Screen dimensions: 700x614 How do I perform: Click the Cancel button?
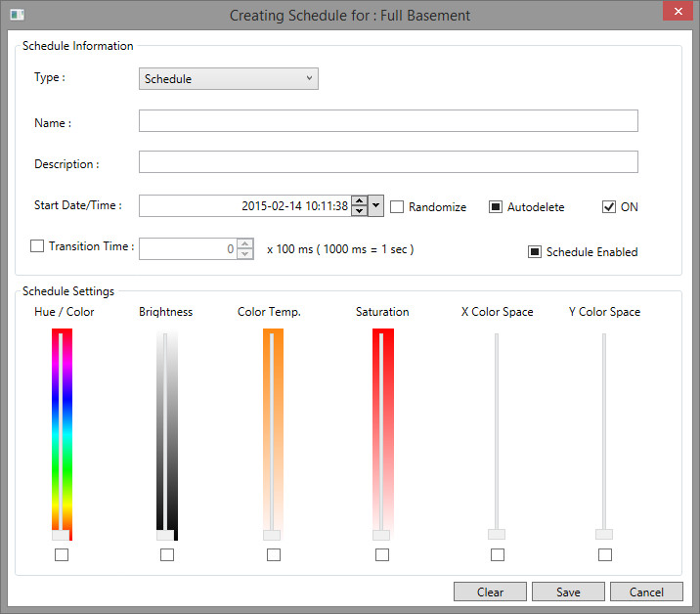[646, 592]
